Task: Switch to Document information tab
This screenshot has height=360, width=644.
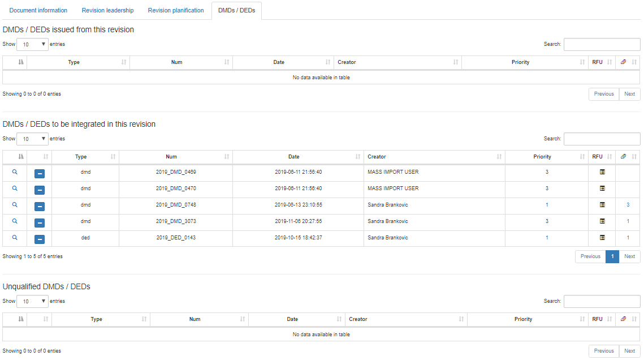Action: point(38,11)
